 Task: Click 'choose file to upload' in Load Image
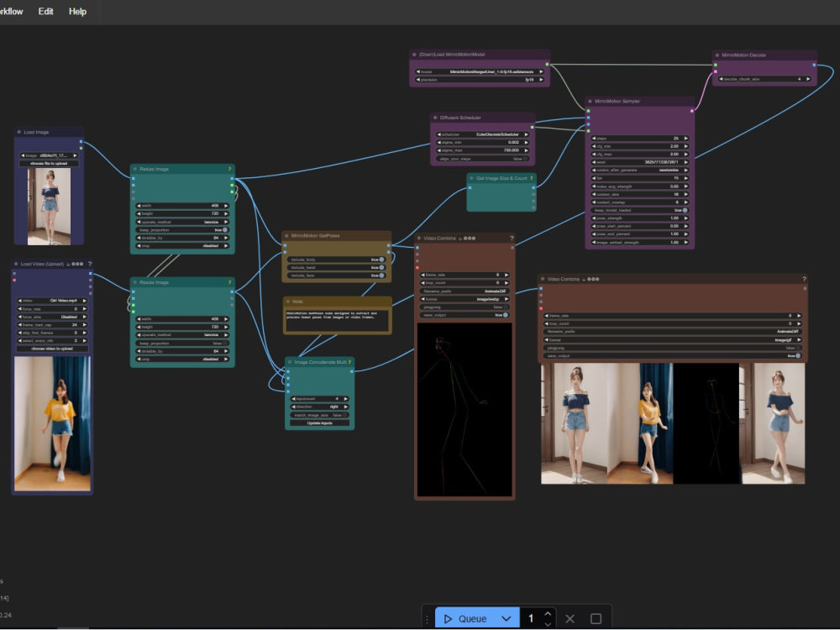(x=49, y=164)
